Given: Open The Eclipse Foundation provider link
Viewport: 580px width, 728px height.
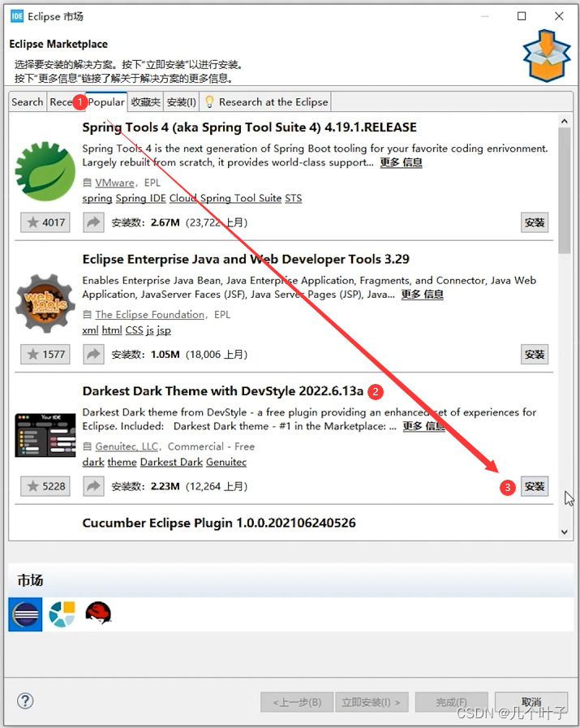Looking at the screenshot, I should [x=150, y=314].
